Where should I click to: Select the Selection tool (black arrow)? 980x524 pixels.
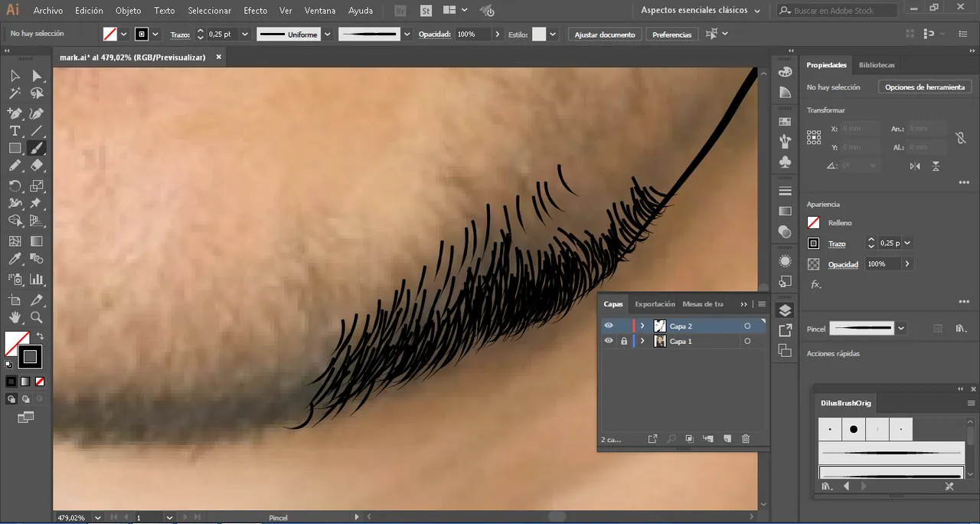click(15, 75)
